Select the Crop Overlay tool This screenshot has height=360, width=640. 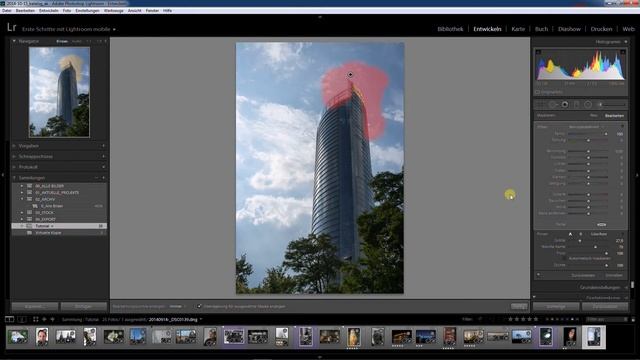click(x=540, y=105)
